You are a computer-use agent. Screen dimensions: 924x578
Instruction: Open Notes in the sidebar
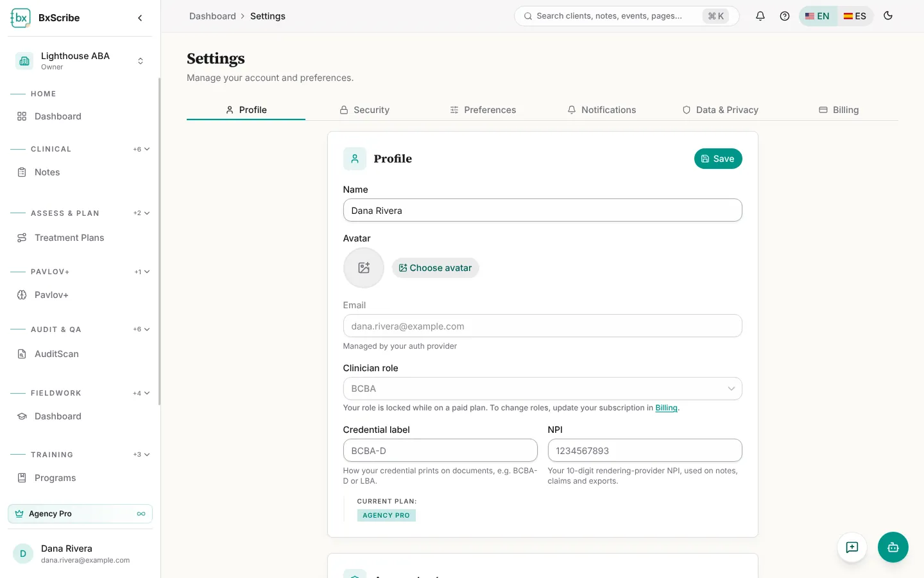point(80,172)
